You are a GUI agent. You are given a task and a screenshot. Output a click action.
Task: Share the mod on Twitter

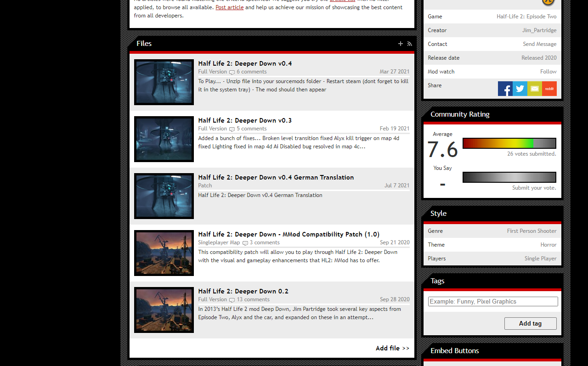520,89
